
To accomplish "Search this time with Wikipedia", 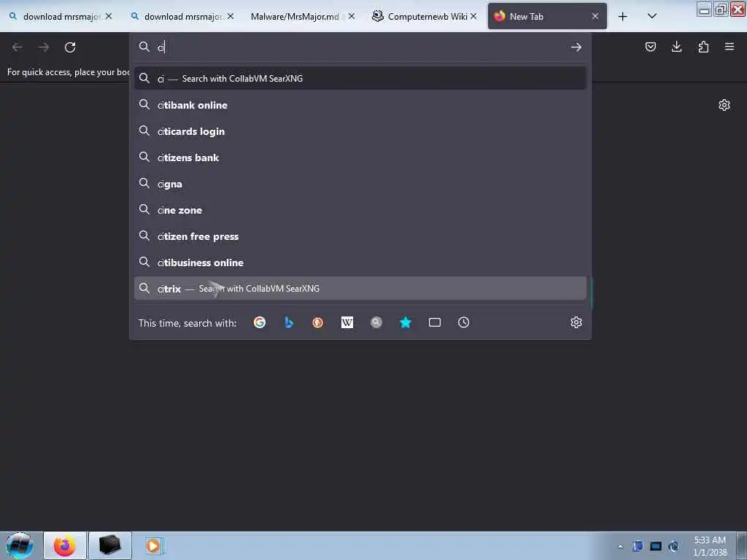I will tap(347, 322).
